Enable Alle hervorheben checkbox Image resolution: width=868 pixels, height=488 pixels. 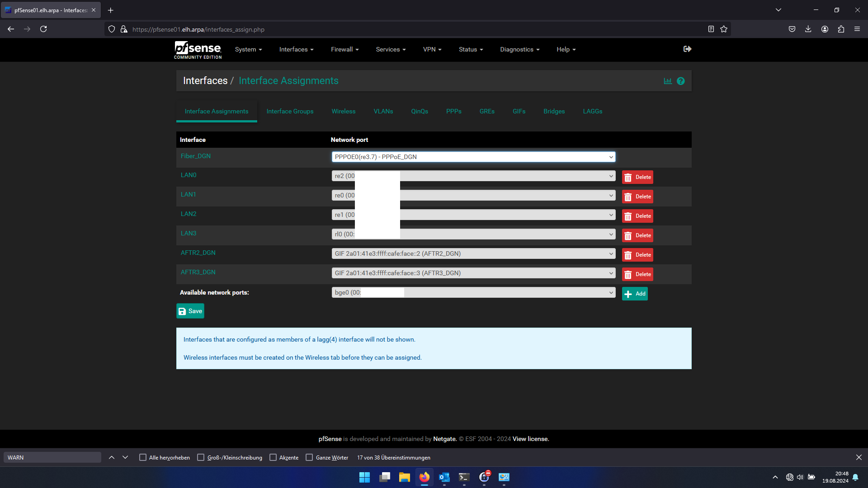point(143,457)
